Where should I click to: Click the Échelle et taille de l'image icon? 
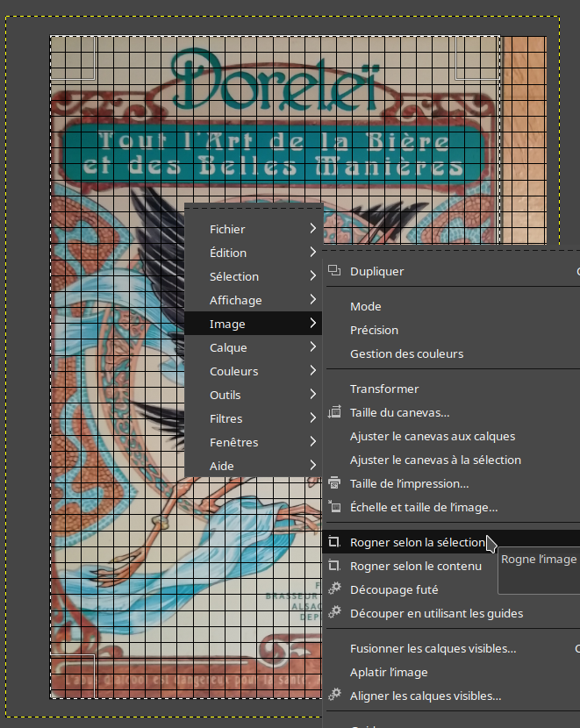[334, 507]
